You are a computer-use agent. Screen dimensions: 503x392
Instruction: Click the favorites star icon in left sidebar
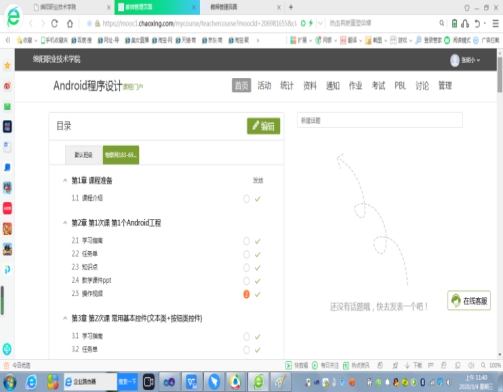click(7, 65)
